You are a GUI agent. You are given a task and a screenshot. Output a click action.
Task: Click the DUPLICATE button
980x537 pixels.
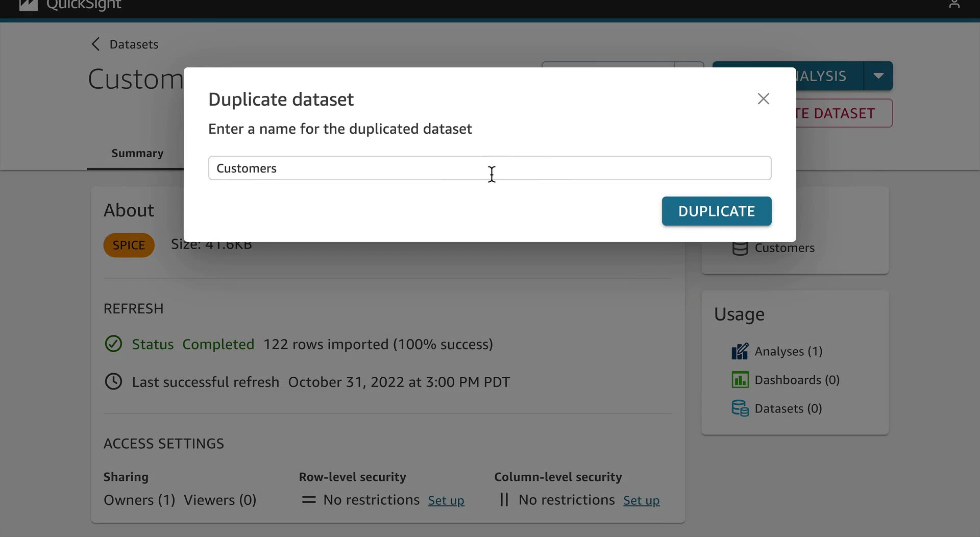click(716, 211)
